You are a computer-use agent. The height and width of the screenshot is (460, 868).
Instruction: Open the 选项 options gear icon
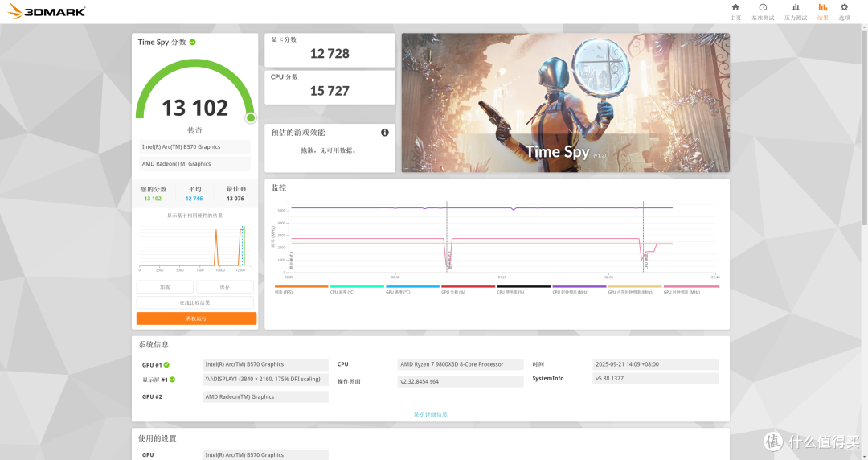pos(844,7)
